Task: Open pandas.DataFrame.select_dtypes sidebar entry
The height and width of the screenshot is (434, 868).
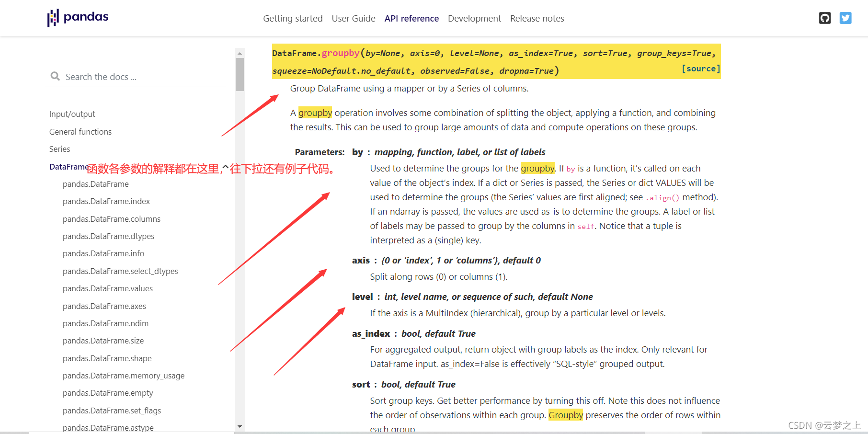Action: point(120,271)
